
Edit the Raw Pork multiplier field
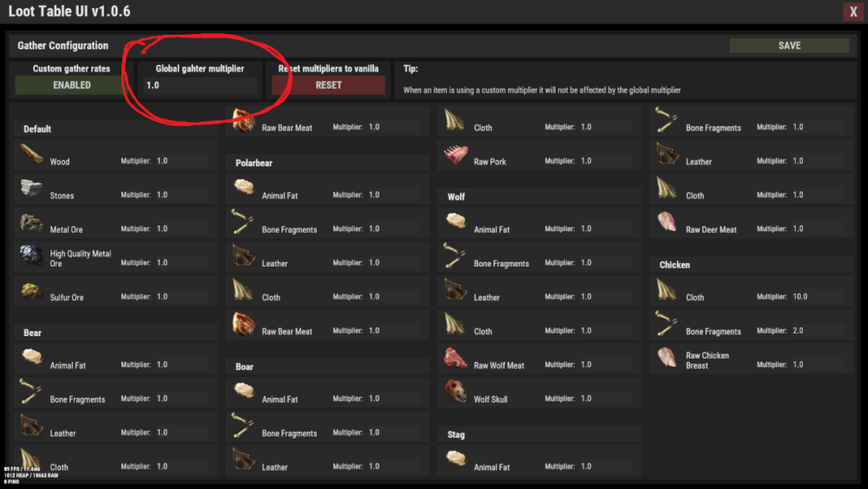604,162
